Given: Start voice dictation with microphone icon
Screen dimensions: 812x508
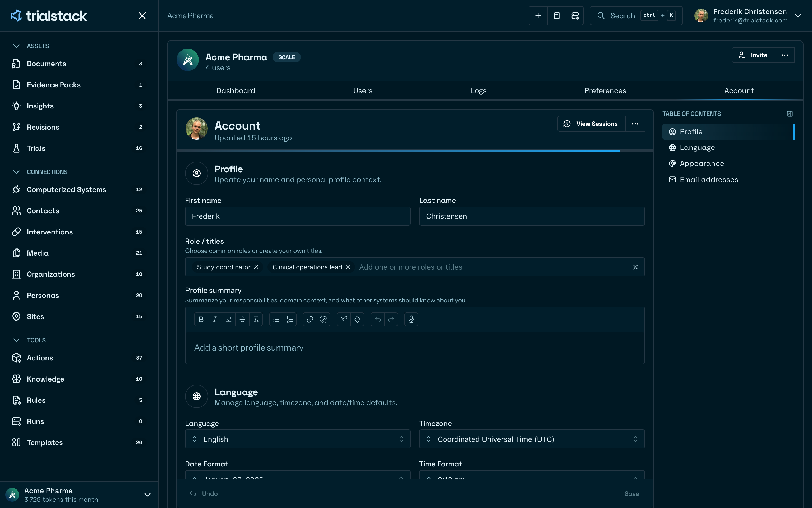Looking at the screenshot, I should pyautogui.click(x=411, y=319).
